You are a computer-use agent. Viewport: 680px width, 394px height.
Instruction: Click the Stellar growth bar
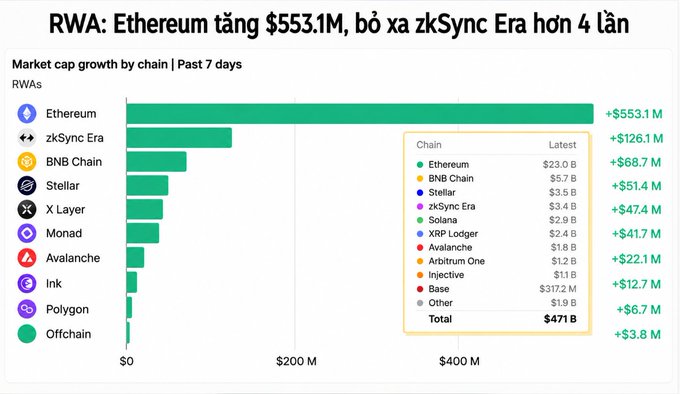[x=147, y=186]
